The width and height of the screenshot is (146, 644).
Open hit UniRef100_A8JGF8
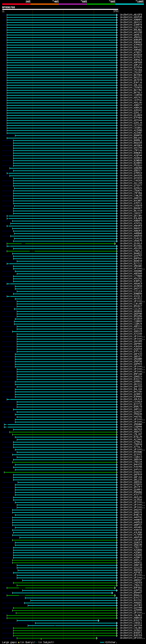coord(131,15)
